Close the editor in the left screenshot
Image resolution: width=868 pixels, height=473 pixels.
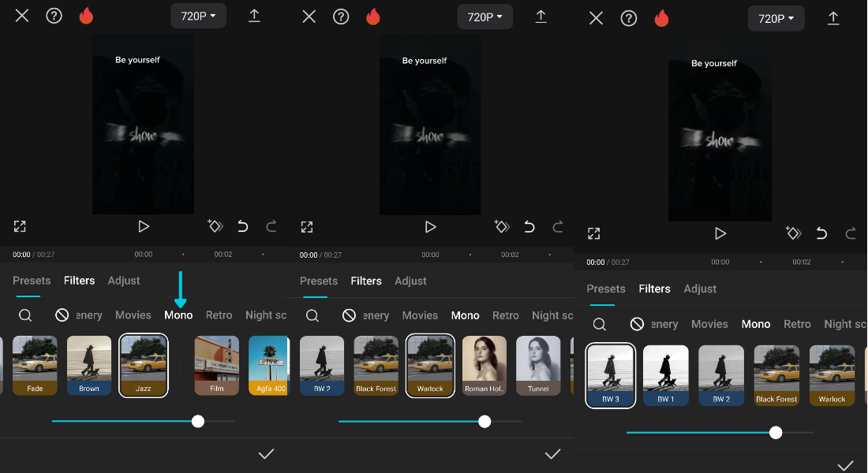[x=22, y=16]
